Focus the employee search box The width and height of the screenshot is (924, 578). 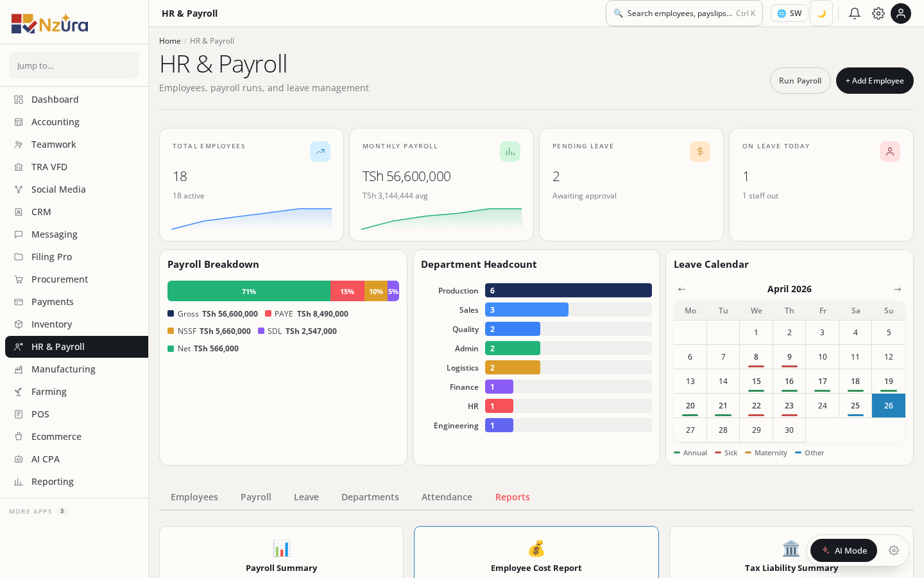(684, 13)
